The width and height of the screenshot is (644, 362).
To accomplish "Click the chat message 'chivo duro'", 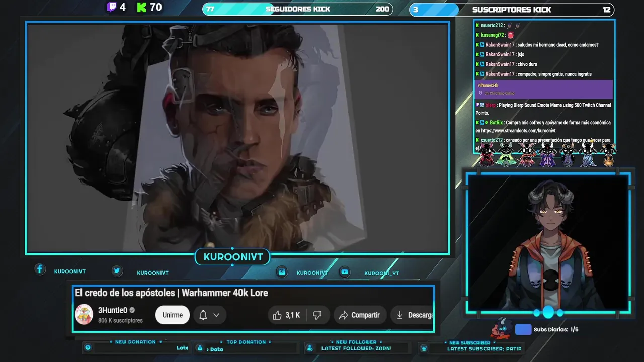I will tap(527, 64).
